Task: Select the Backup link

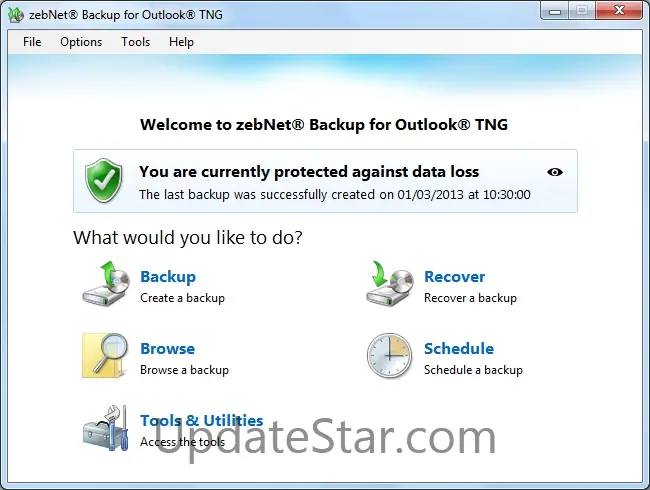Action: point(168,277)
